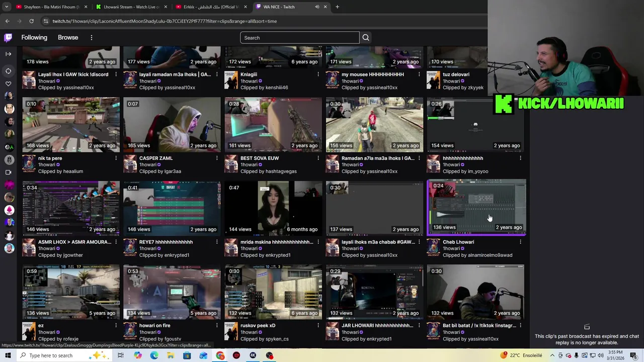Image resolution: width=644 pixels, height=362 pixels.
Task: Open the Windows Start menu
Action: (x=9, y=355)
